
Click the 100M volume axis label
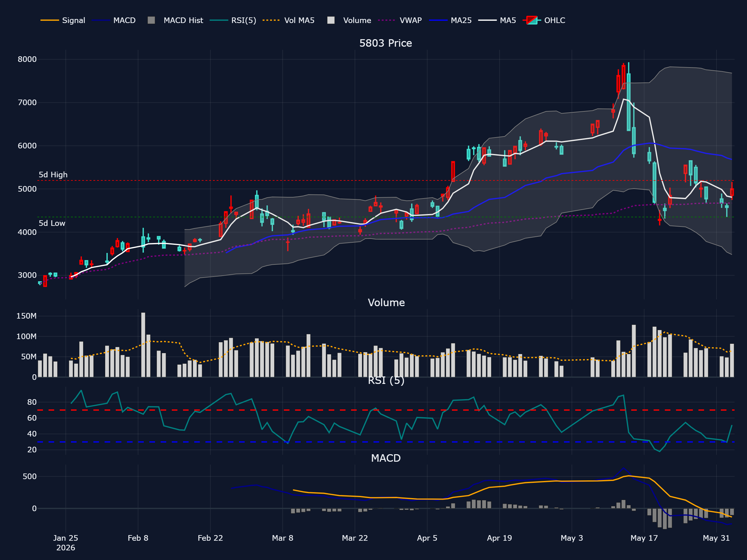[x=26, y=337]
